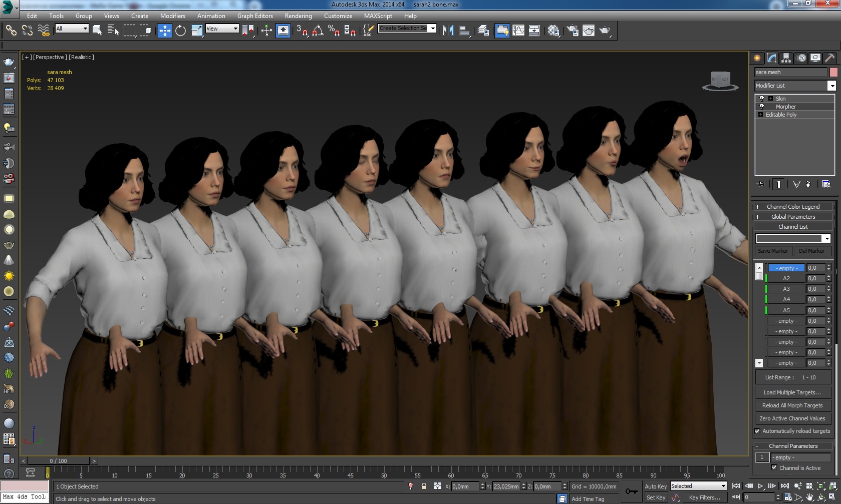Toggle Automatically reload targets checkbox
841x504 pixels.
(x=757, y=431)
